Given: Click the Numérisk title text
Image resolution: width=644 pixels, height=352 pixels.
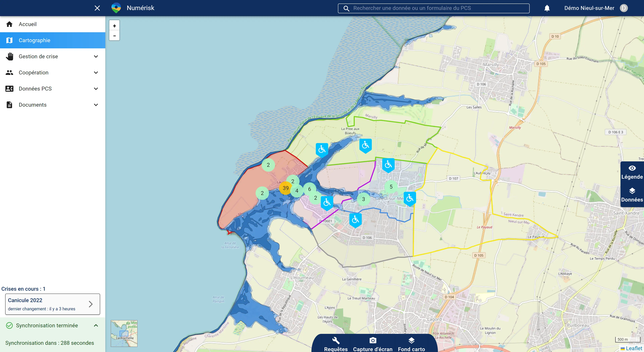Looking at the screenshot, I should coord(141,8).
